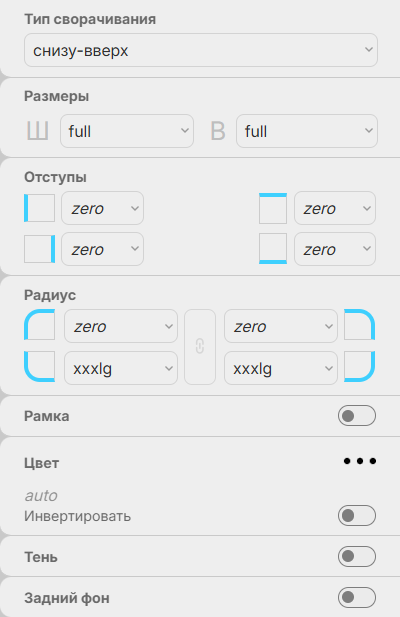This screenshot has height=617, width=400.
Task: Click the right padding icon
Action: click(x=39, y=249)
